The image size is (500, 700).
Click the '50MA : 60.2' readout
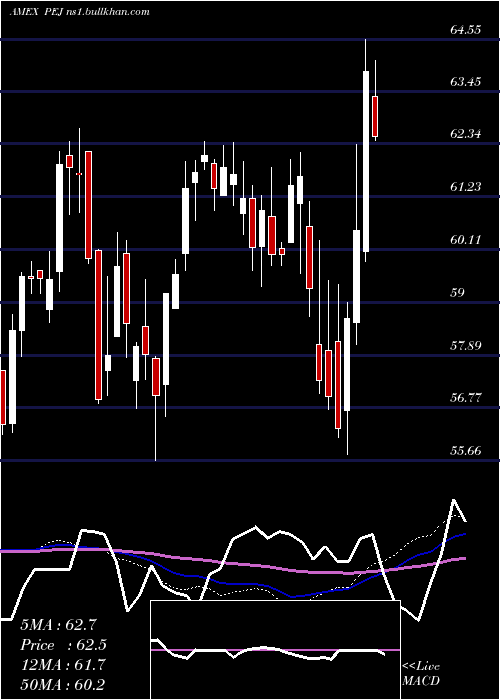(x=63, y=684)
